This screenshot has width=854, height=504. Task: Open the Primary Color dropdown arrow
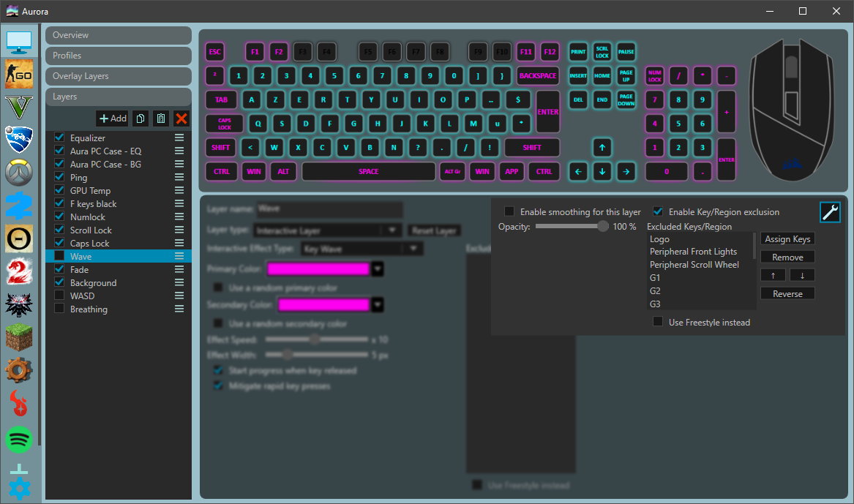click(378, 269)
